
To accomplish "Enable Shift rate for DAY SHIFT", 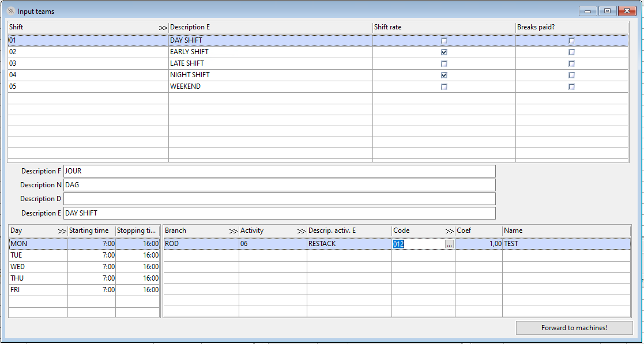I will pos(444,41).
